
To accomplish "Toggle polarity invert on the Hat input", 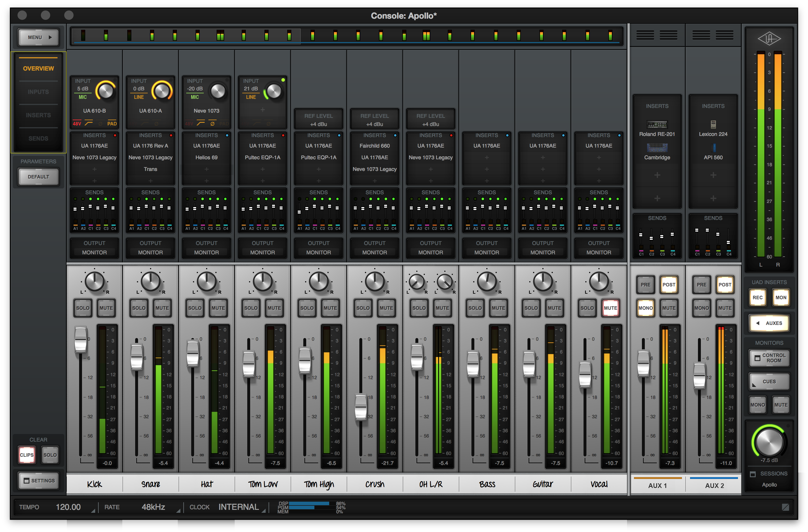I will 213,123.
